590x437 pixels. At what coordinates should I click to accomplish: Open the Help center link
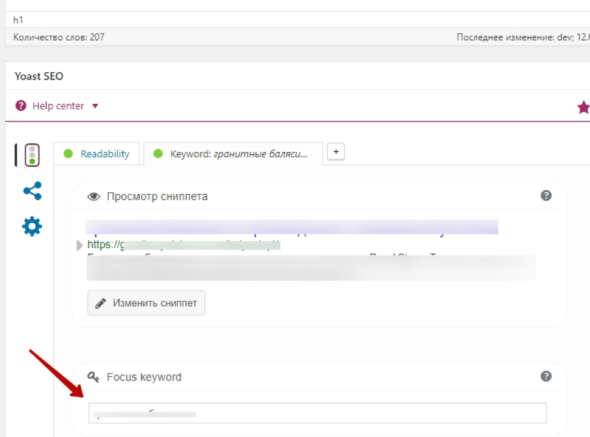click(58, 106)
